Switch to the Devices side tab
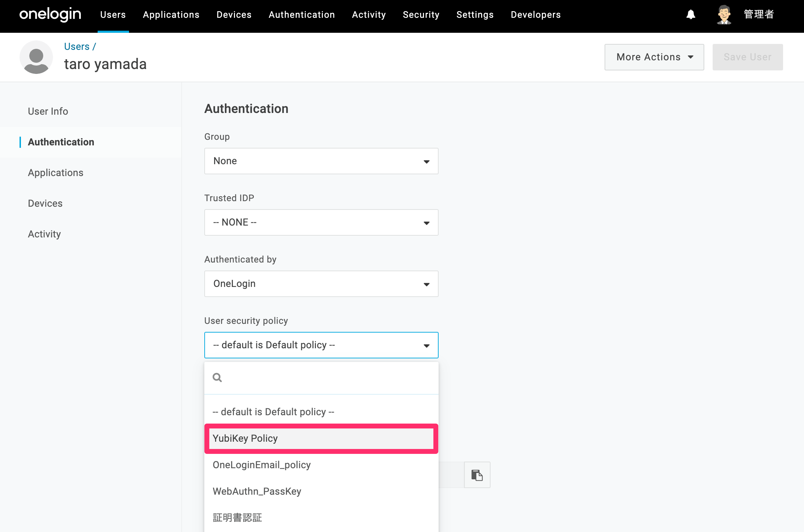The image size is (804, 532). point(45,203)
